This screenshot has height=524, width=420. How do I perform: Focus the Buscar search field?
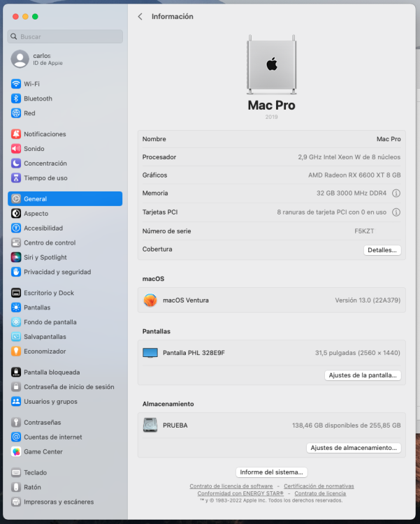click(x=65, y=36)
